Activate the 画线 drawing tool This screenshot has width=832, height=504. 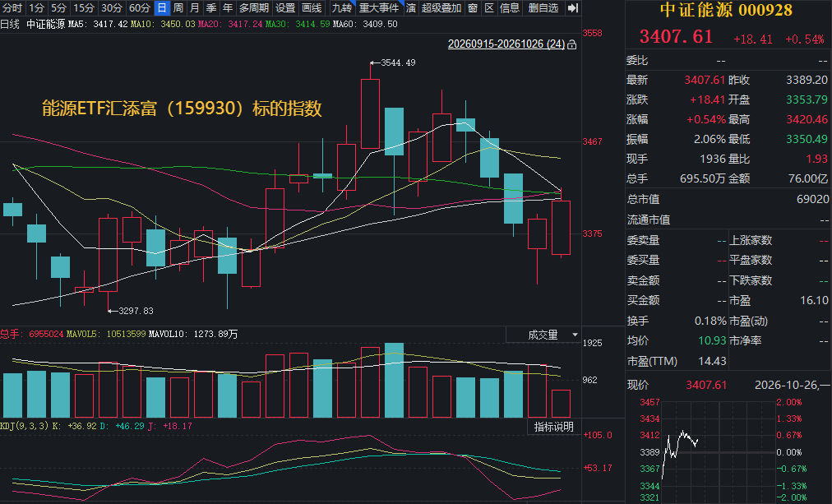tap(312, 8)
